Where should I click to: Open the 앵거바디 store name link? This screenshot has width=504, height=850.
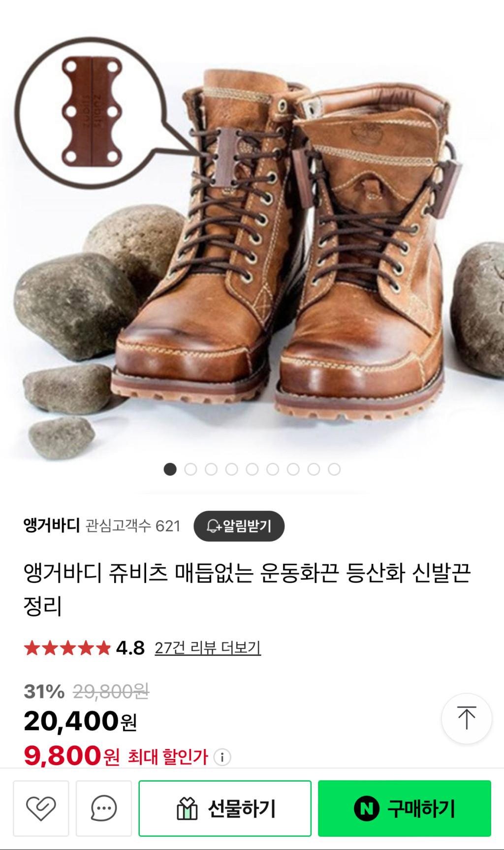click(52, 526)
